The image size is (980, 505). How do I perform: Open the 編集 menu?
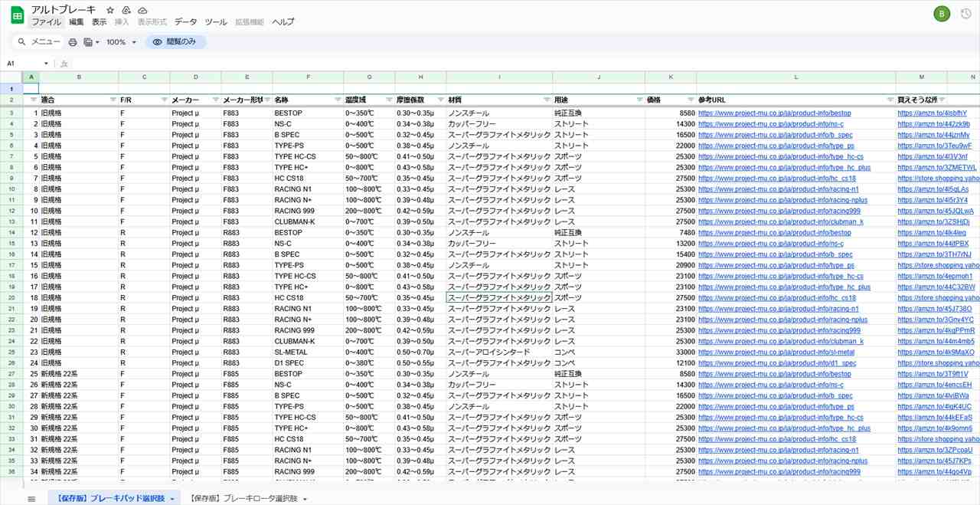(x=76, y=22)
